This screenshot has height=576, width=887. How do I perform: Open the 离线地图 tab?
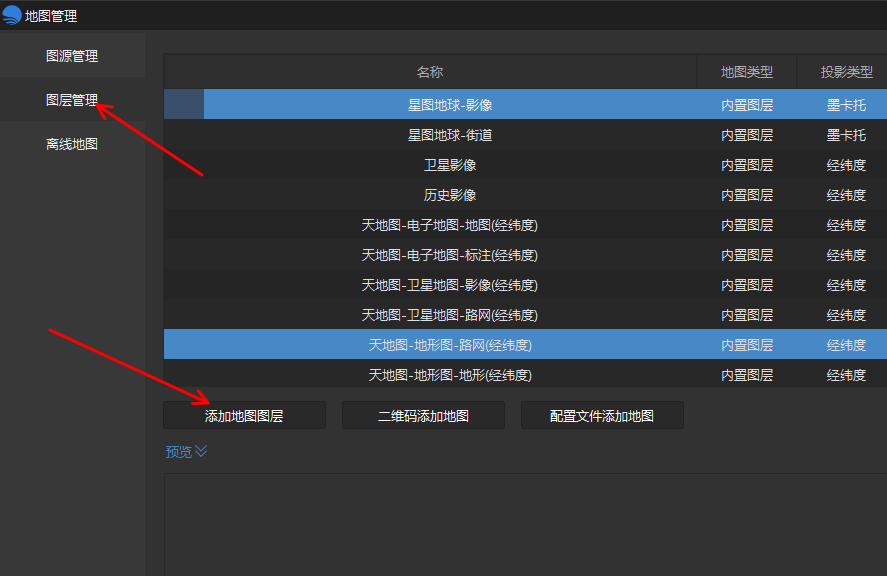tap(72, 144)
